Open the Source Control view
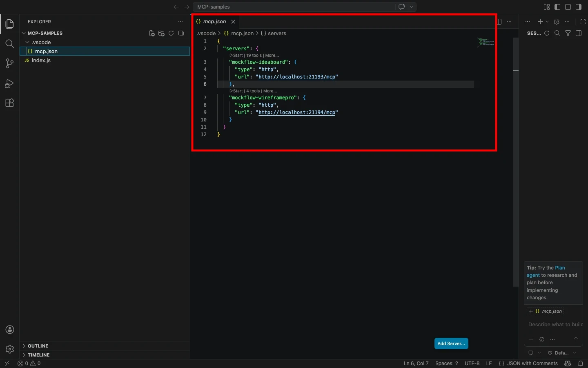This screenshot has height=368, width=588. [x=9, y=63]
